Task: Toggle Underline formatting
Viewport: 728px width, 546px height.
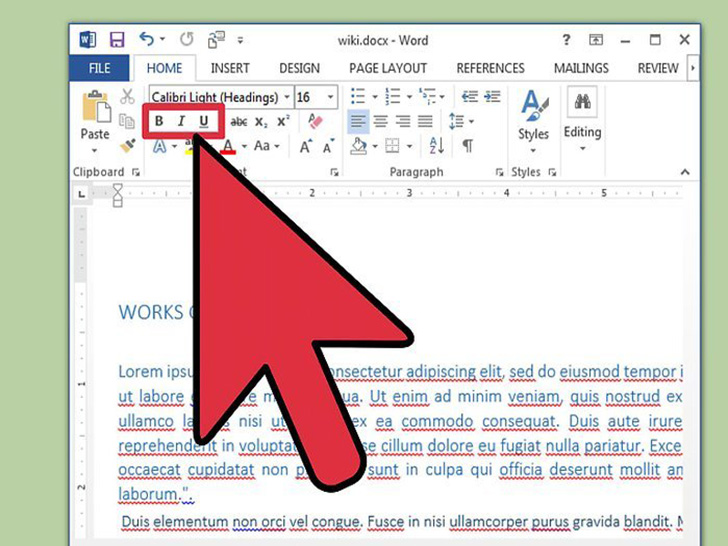Action: point(203,121)
